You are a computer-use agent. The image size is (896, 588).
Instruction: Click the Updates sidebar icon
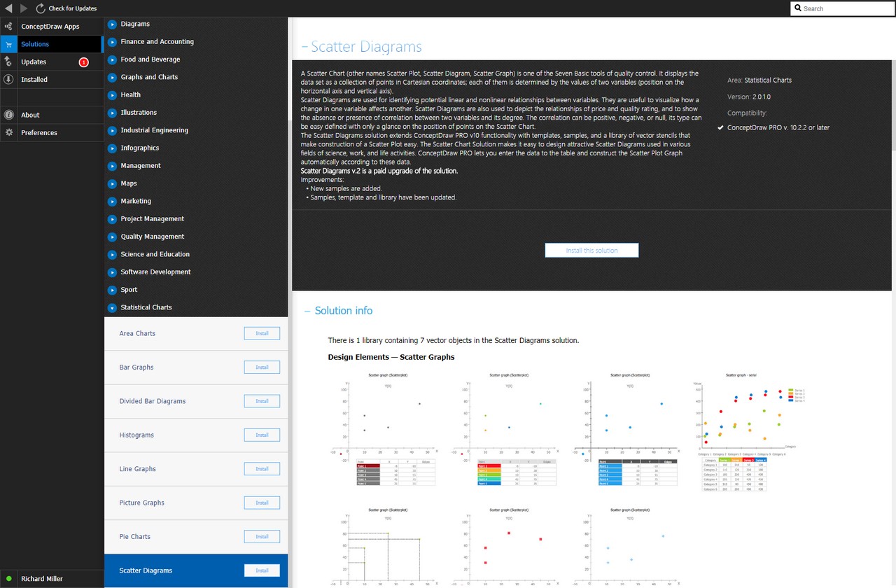[x=8, y=62]
